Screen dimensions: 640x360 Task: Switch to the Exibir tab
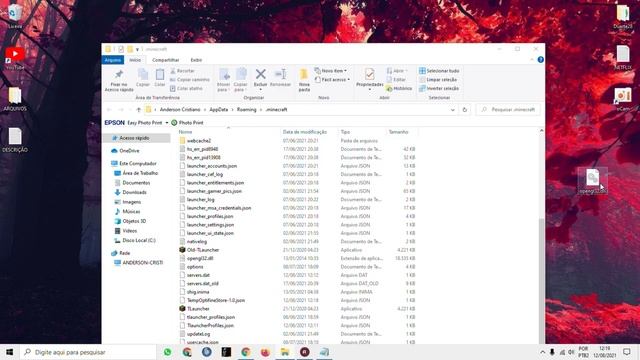tap(196, 60)
